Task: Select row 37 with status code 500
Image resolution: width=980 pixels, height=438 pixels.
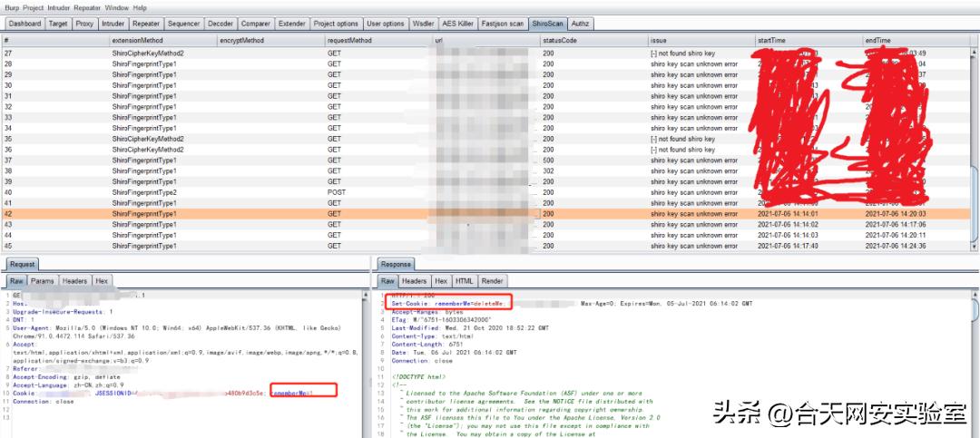Action: (x=549, y=161)
